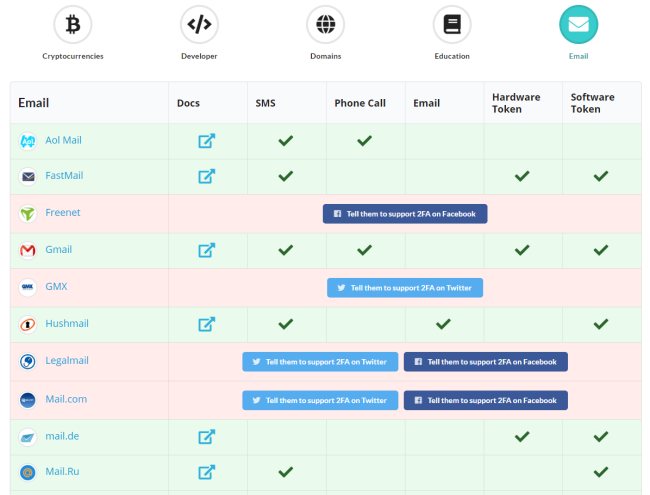
Task: Click the FastMail logo icon
Action: [28, 177]
